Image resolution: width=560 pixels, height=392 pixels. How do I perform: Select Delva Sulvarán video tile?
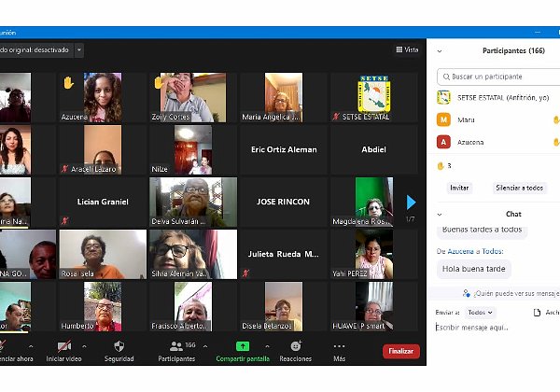[193, 202]
